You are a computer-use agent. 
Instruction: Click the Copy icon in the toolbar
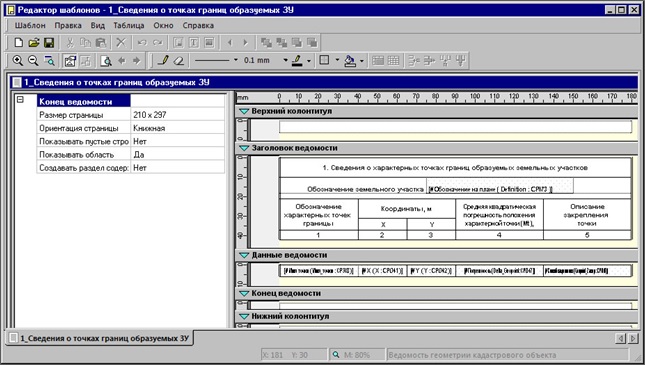(85, 42)
